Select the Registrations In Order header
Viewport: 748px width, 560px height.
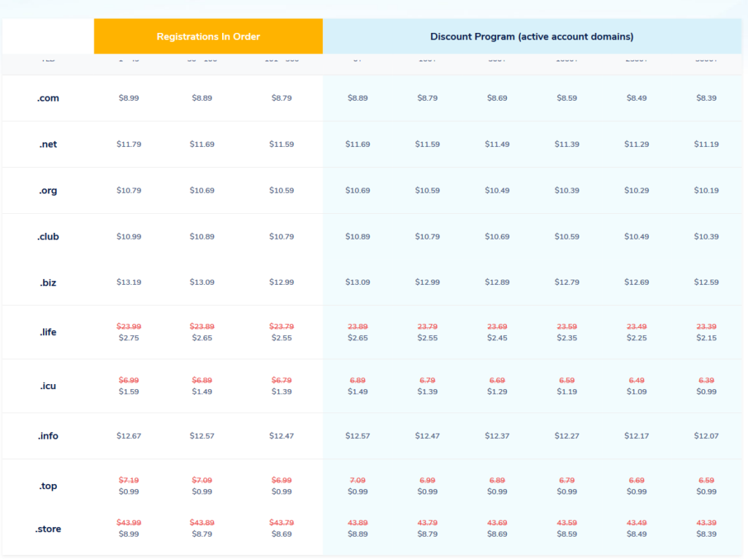pos(208,37)
